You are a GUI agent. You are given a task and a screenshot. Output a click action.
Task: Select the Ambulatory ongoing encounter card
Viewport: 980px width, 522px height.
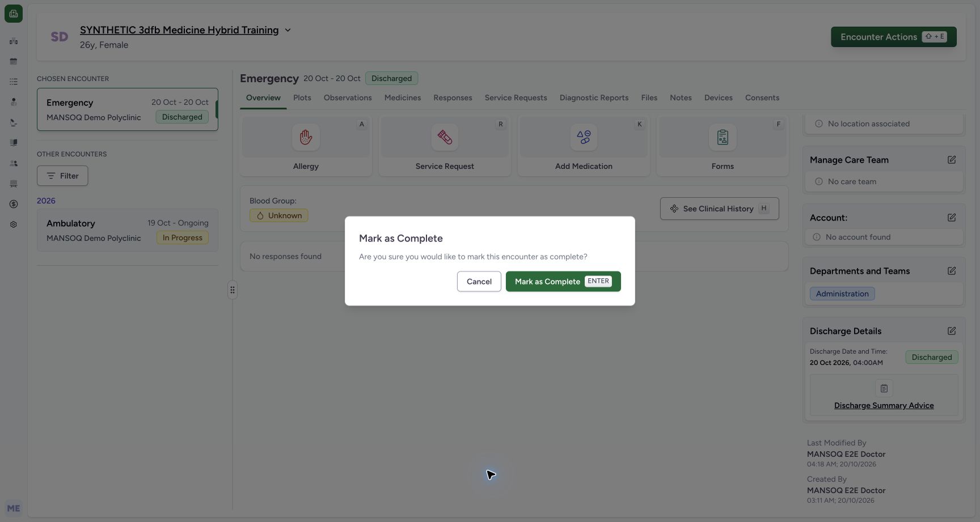pos(128,230)
